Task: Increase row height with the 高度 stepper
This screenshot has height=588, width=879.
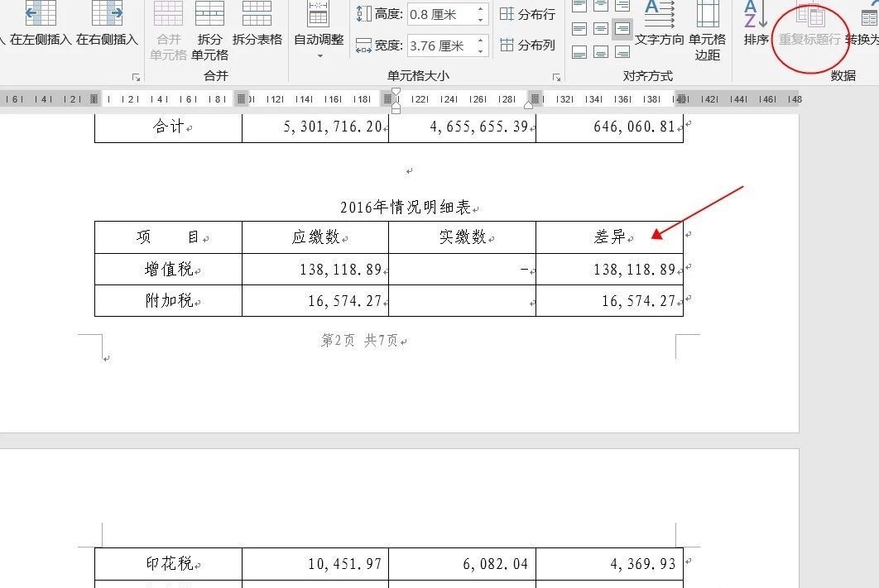Action: 481,10
